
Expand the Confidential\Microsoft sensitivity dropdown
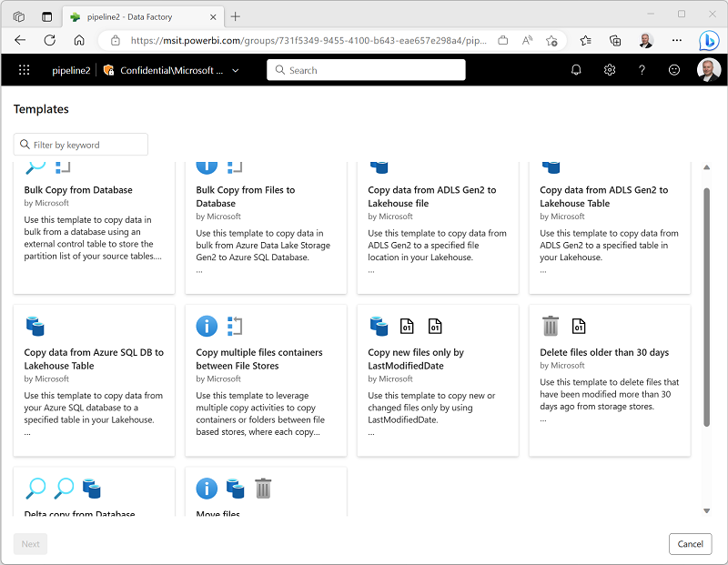(236, 71)
